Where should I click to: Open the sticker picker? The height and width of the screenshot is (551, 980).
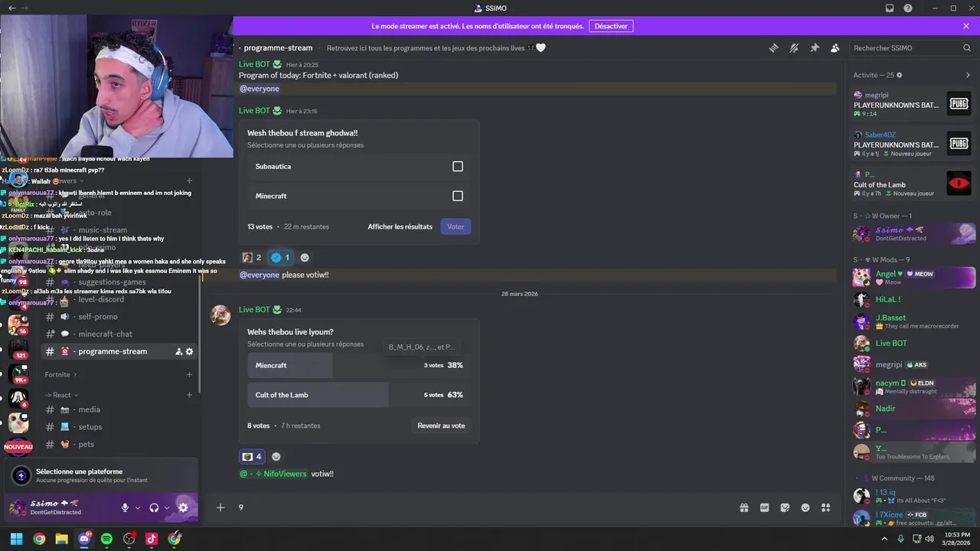[x=785, y=507]
